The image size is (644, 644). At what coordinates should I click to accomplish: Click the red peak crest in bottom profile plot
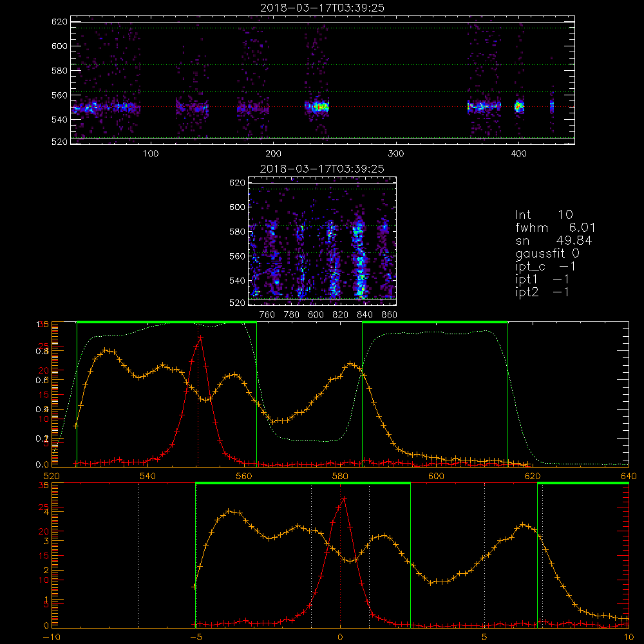point(344,498)
